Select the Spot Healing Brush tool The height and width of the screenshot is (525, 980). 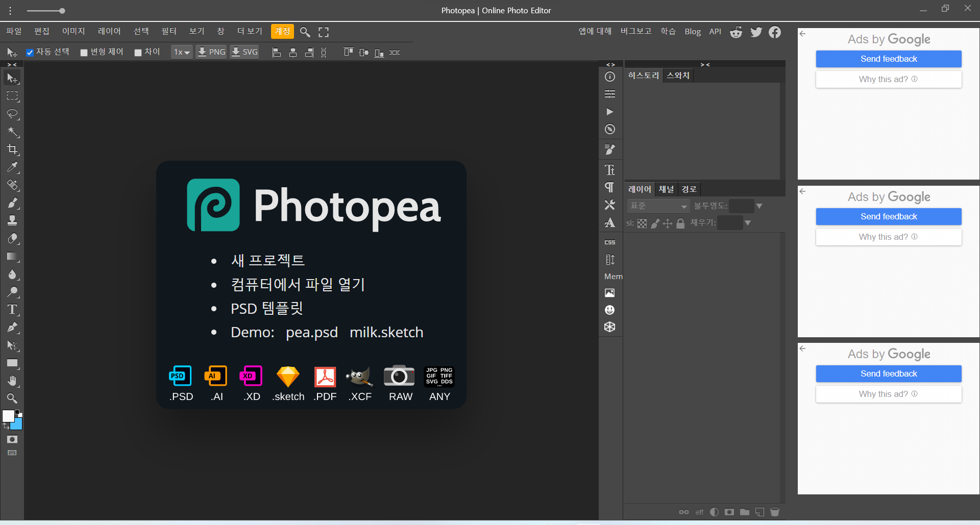point(12,185)
